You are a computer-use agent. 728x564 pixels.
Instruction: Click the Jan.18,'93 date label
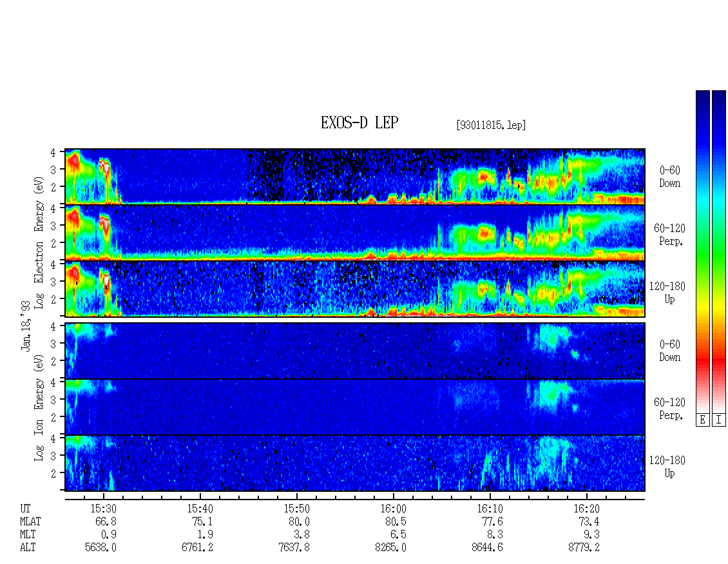[x=26, y=326]
